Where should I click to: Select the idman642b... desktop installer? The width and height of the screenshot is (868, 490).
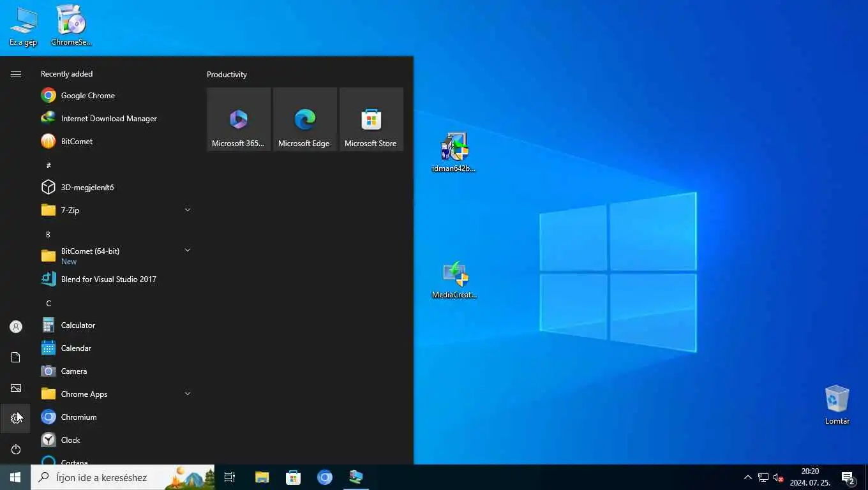tap(454, 152)
